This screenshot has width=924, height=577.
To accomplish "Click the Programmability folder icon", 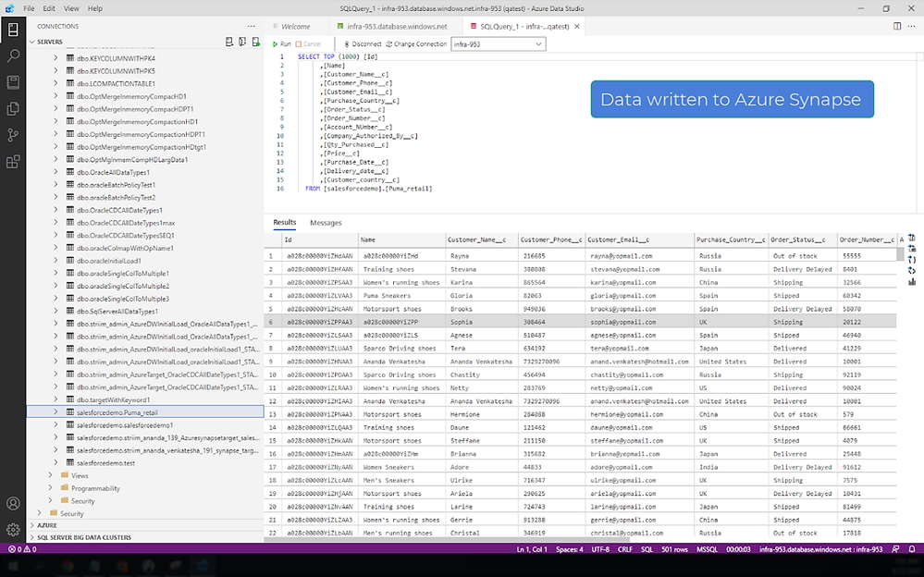I will click(65, 488).
